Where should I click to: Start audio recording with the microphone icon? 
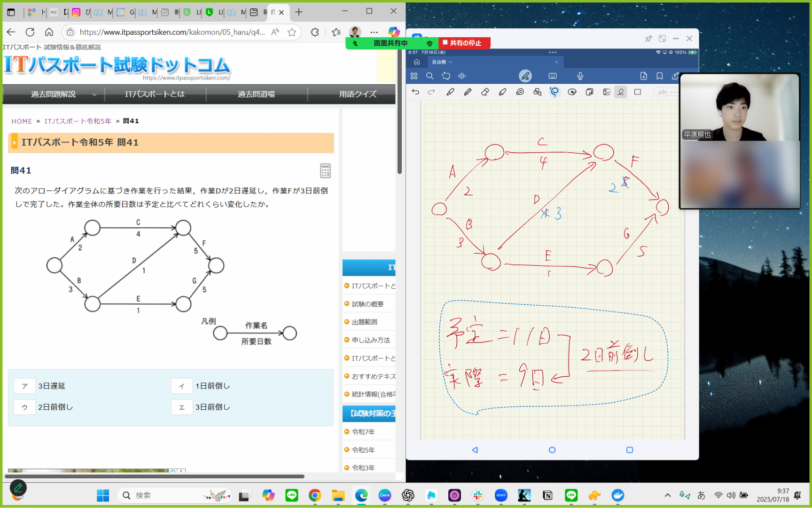click(x=580, y=76)
